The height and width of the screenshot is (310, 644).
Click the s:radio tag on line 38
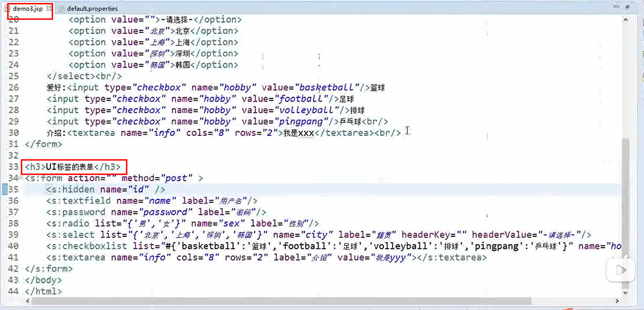point(68,223)
